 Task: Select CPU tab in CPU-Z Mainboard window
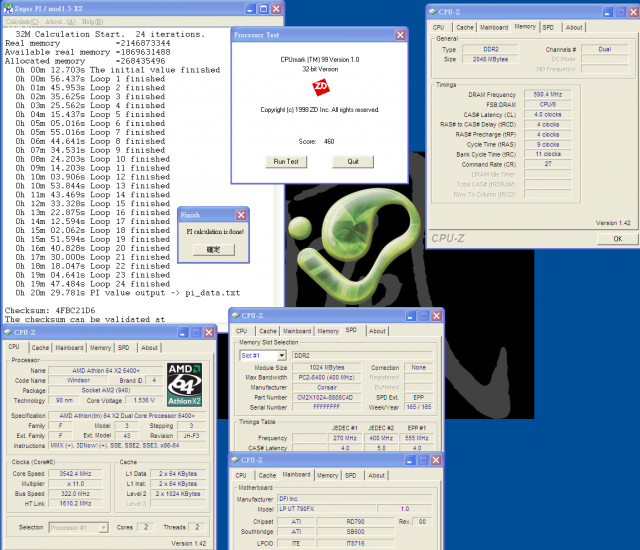pyautogui.click(x=241, y=475)
